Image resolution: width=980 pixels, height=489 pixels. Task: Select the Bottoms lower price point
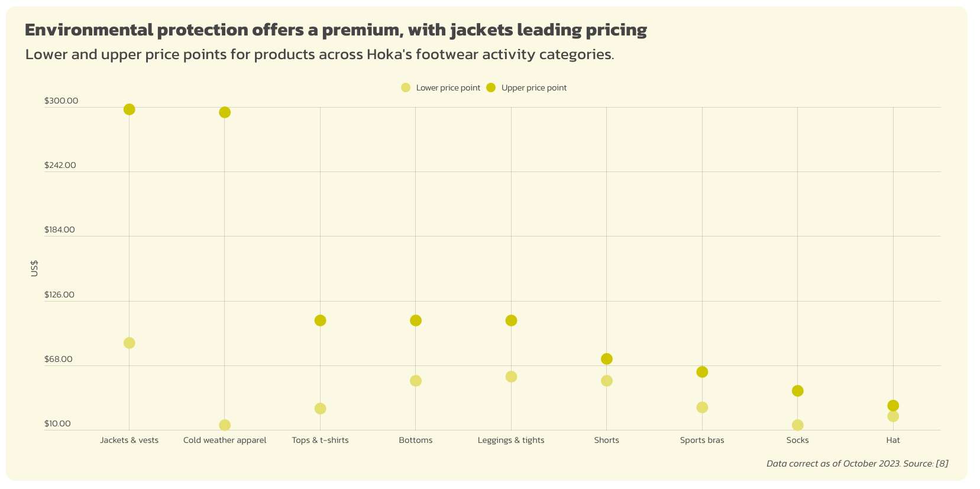point(416,381)
